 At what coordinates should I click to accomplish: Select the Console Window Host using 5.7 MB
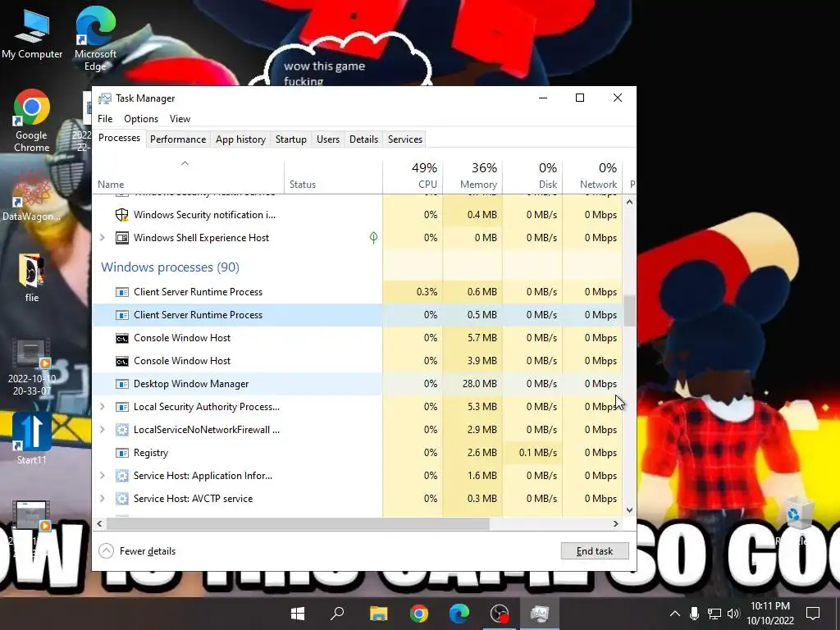pos(358,338)
